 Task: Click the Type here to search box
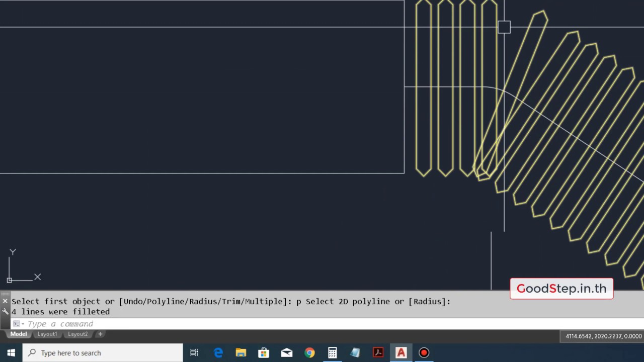point(103,353)
